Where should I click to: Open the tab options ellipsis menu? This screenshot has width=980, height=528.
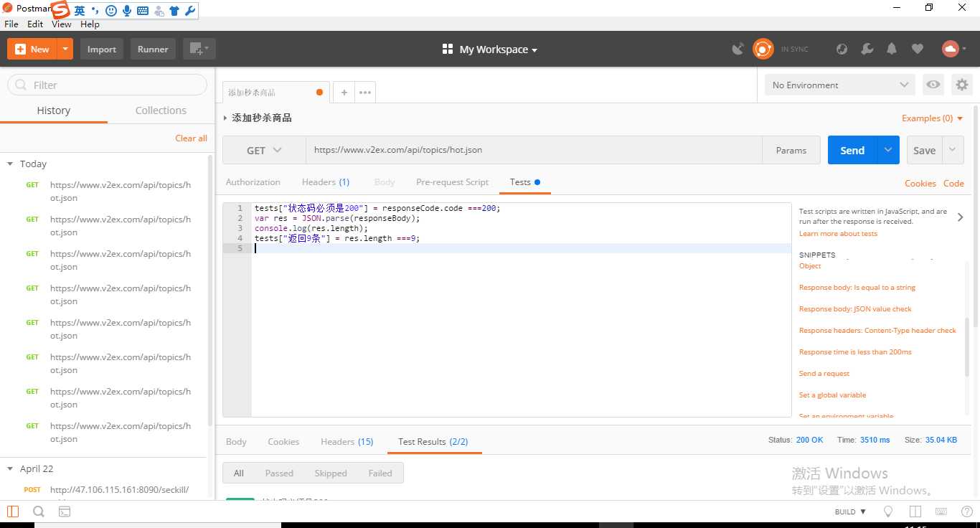click(x=365, y=92)
